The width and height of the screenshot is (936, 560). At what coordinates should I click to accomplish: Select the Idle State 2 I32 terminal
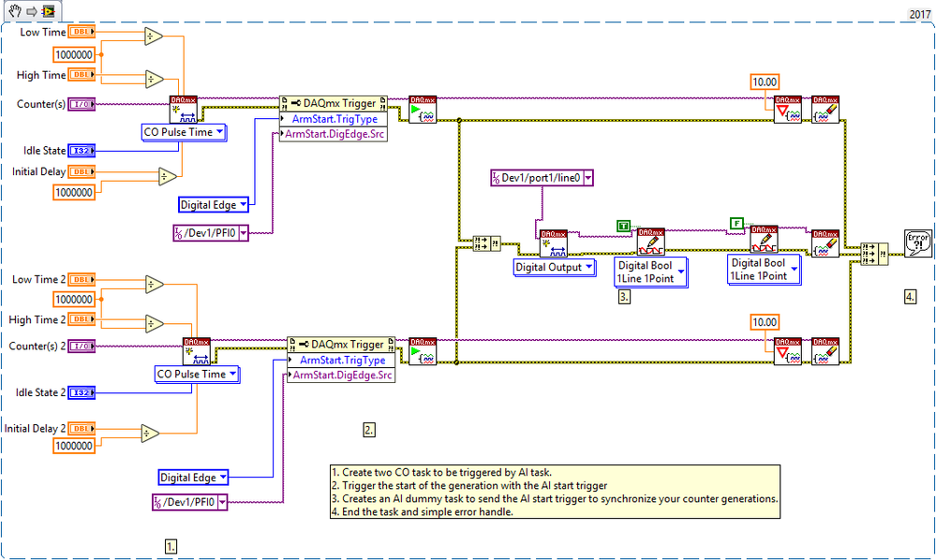[82, 392]
